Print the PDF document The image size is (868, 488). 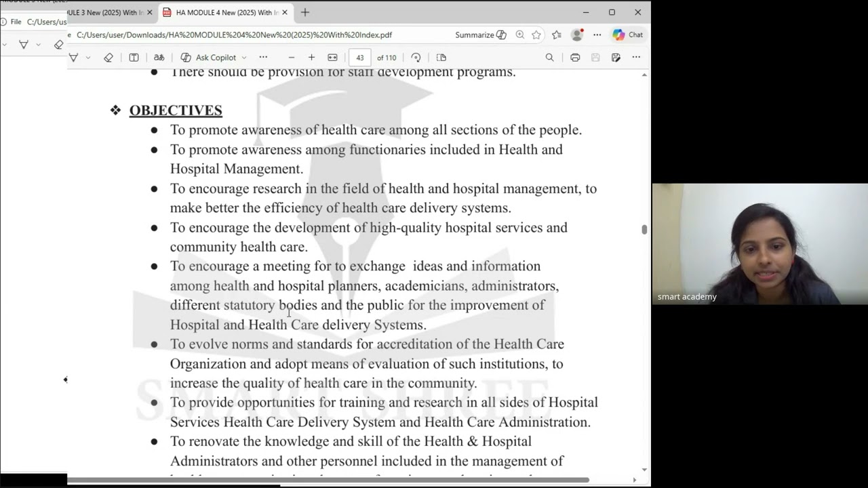[x=575, y=58]
